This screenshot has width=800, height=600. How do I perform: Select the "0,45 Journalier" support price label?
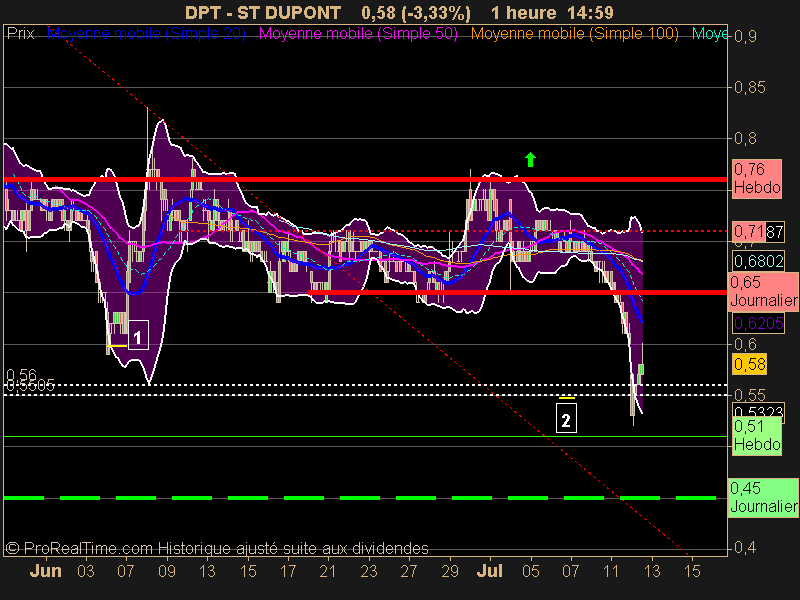763,497
